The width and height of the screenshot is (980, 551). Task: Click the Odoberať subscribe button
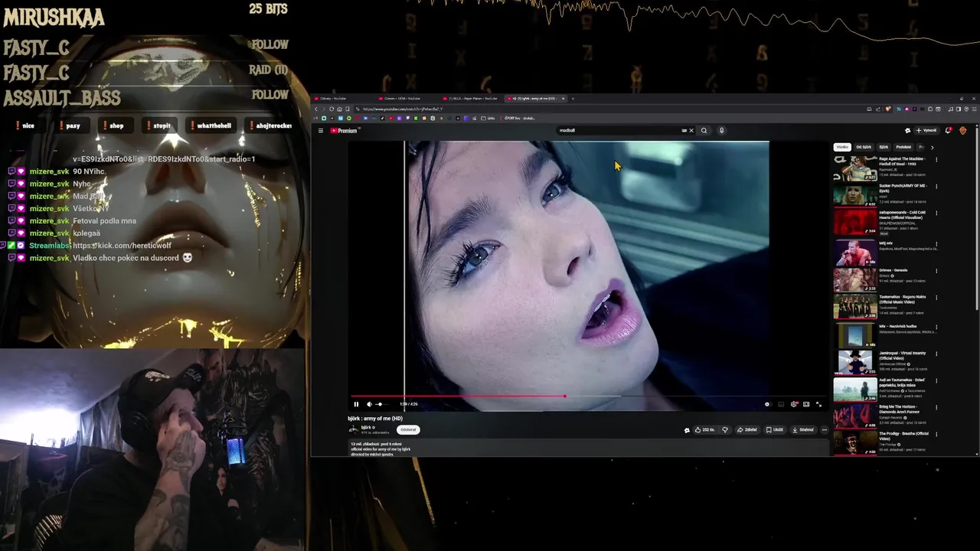408,429
